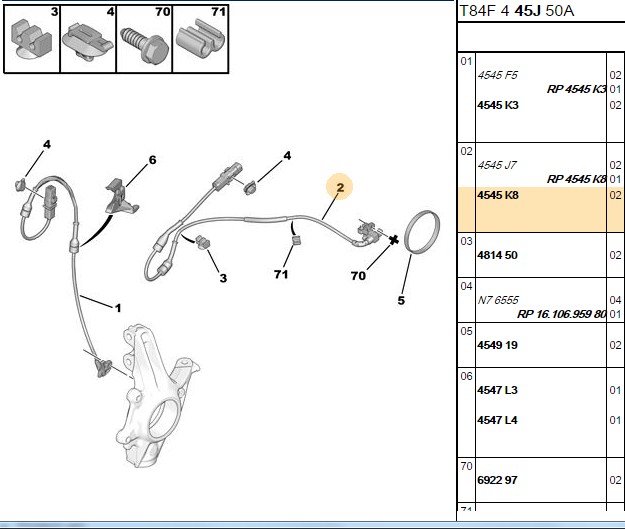Select part number 4547 L3
625x529 pixels.
pos(497,390)
